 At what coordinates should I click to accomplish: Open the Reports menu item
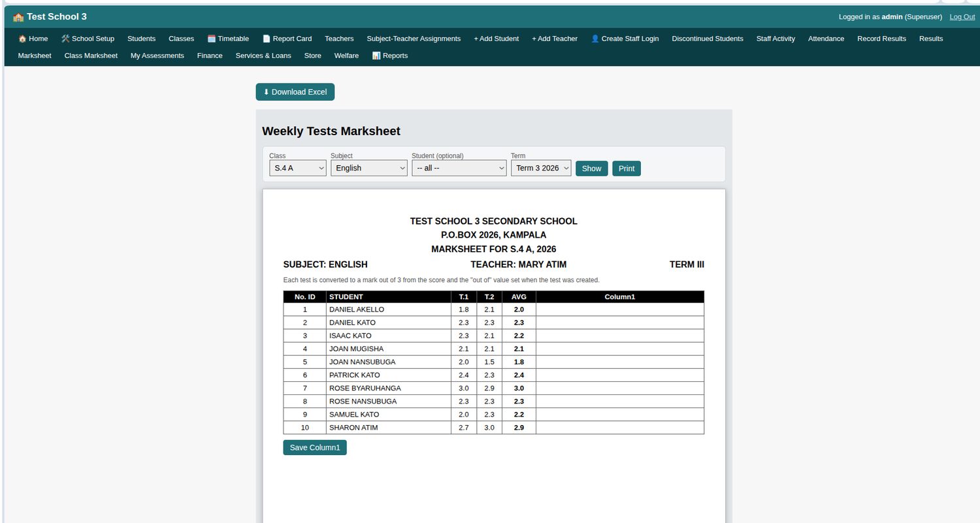coord(390,55)
